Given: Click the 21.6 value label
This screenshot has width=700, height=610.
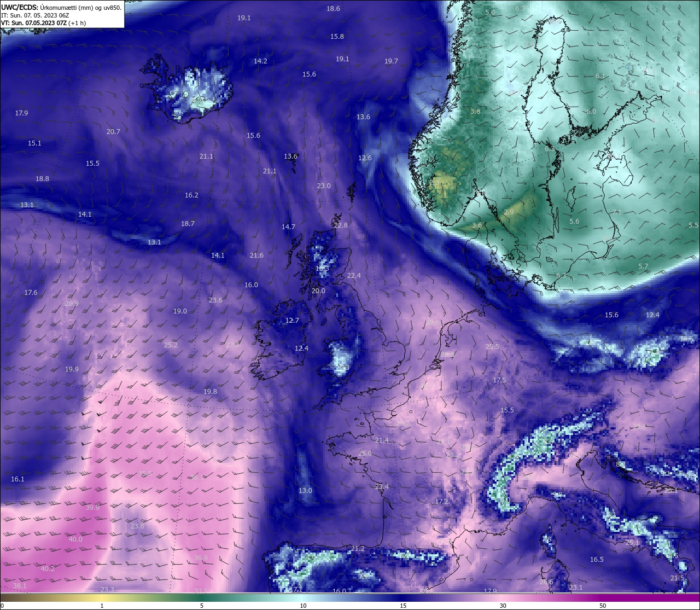Looking at the screenshot, I should coord(256,255).
